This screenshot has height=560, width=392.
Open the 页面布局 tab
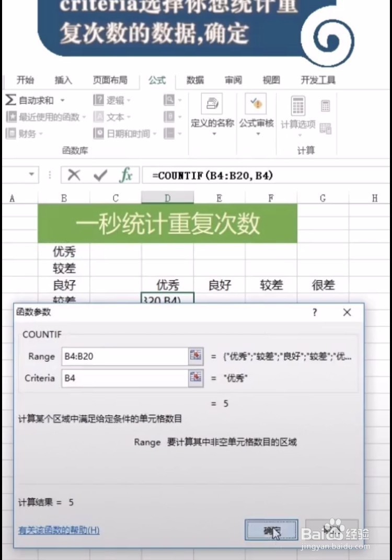coord(110,80)
